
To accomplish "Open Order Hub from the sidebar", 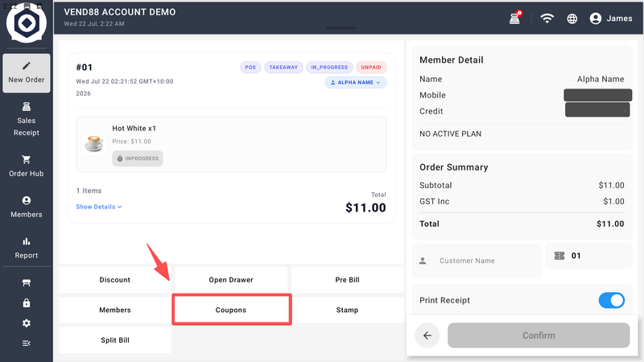I will click(27, 167).
